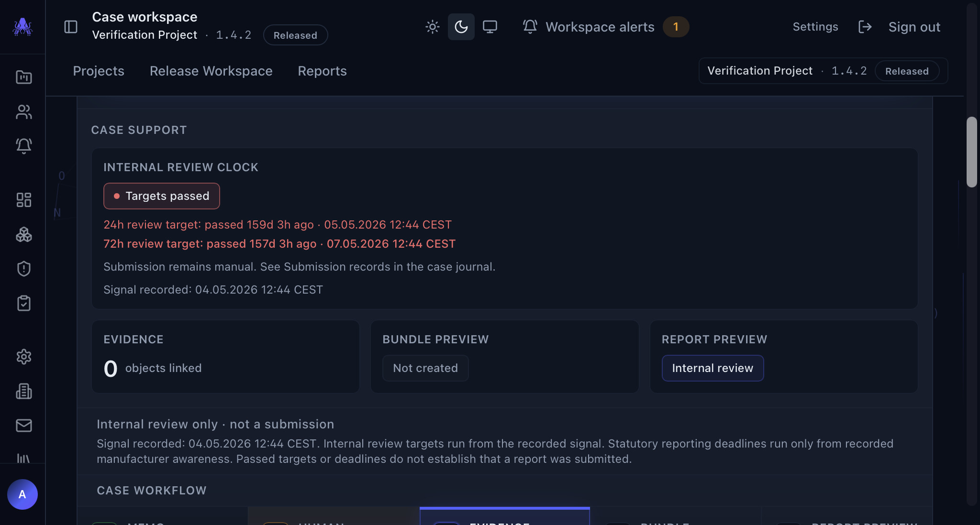Select the Evidence workflow step tab
This screenshot has width=980, height=525.
click(x=505, y=516)
